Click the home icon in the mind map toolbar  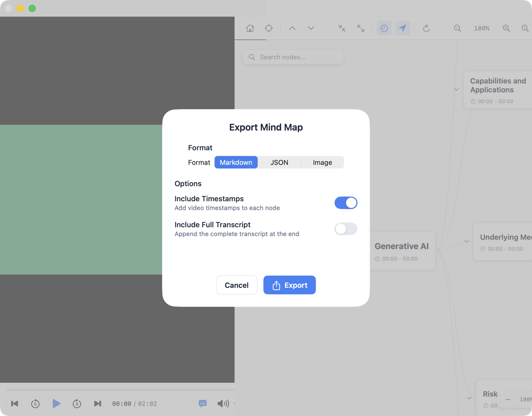click(x=250, y=28)
